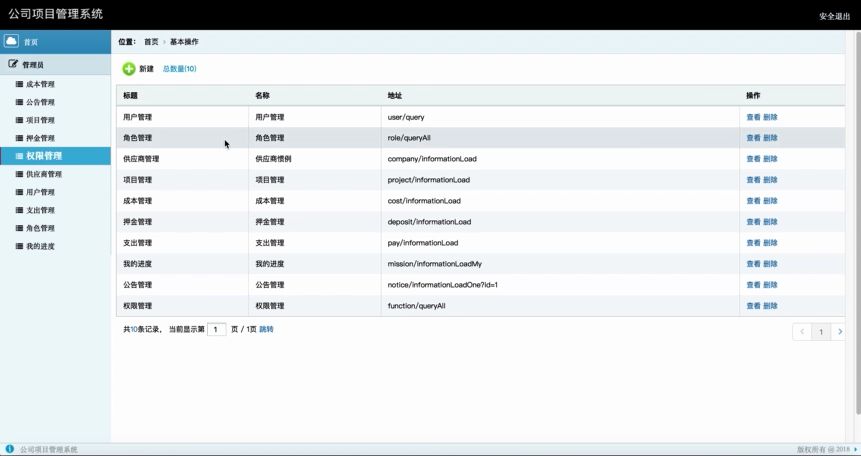Click 删除 for notice/informationLoadOne row
This screenshot has width=861, height=456.
pyautogui.click(x=770, y=285)
